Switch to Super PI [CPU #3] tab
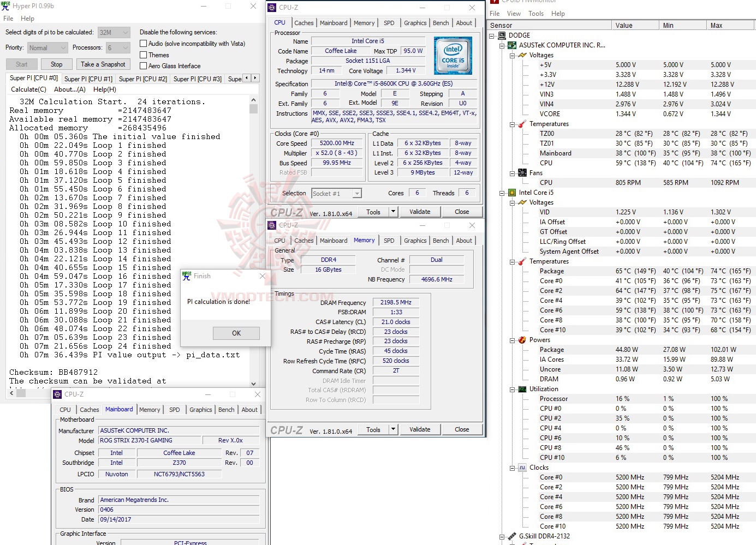756x545 pixels. click(x=198, y=79)
